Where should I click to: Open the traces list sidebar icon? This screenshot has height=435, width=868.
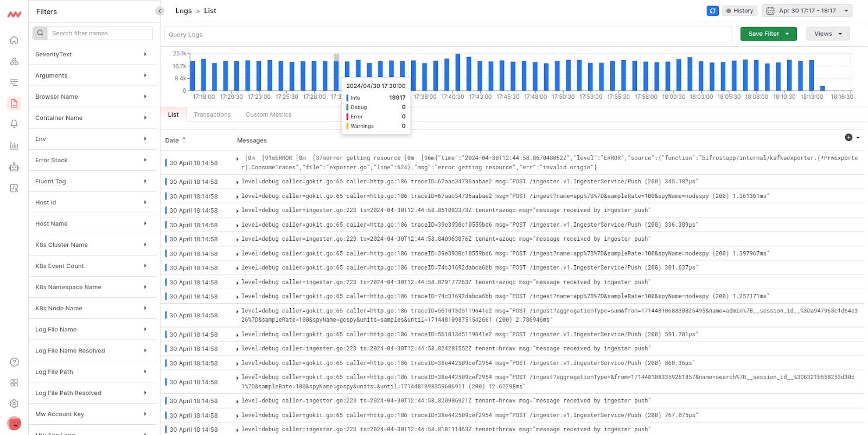pyautogui.click(x=14, y=82)
